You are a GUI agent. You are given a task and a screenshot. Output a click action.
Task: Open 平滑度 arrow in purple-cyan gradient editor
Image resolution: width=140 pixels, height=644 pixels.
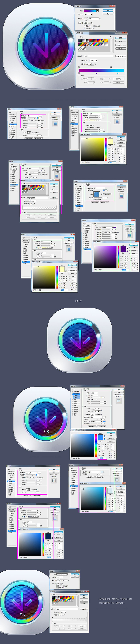click(x=93, y=64)
